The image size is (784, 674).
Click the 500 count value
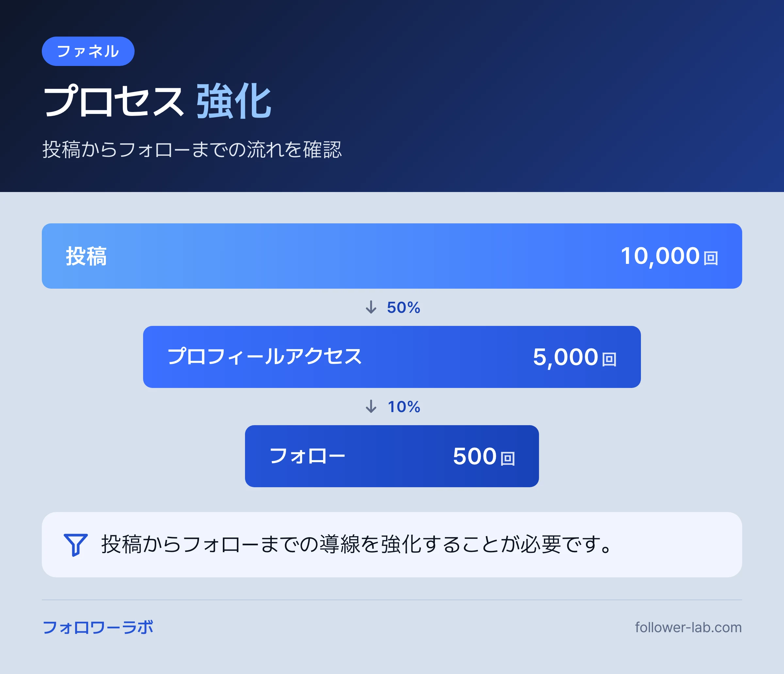click(x=475, y=456)
